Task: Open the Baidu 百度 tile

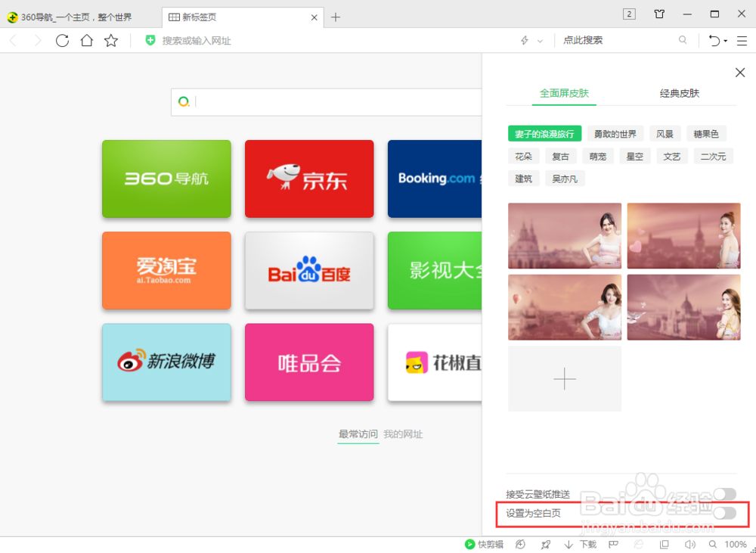Action: tap(309, 270)
